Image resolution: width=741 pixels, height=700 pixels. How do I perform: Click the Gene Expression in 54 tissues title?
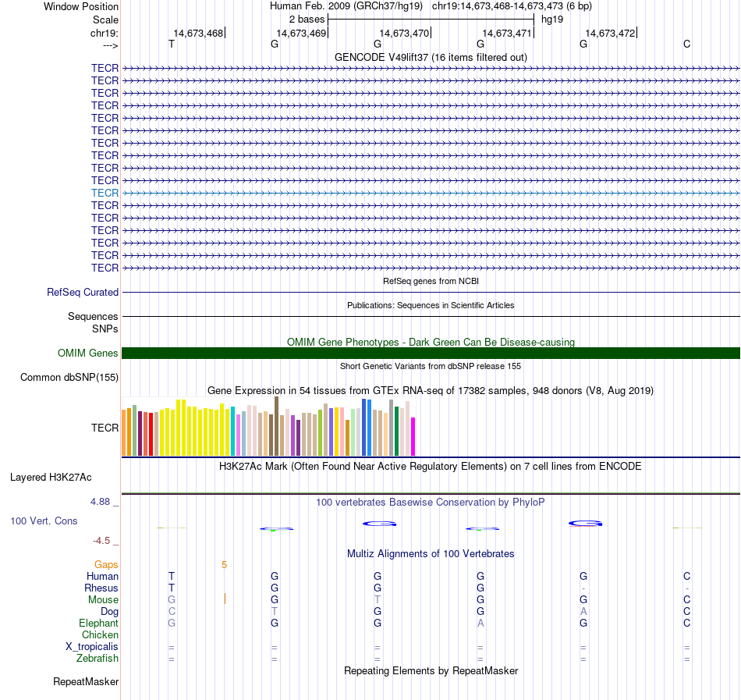click(431, 390)
